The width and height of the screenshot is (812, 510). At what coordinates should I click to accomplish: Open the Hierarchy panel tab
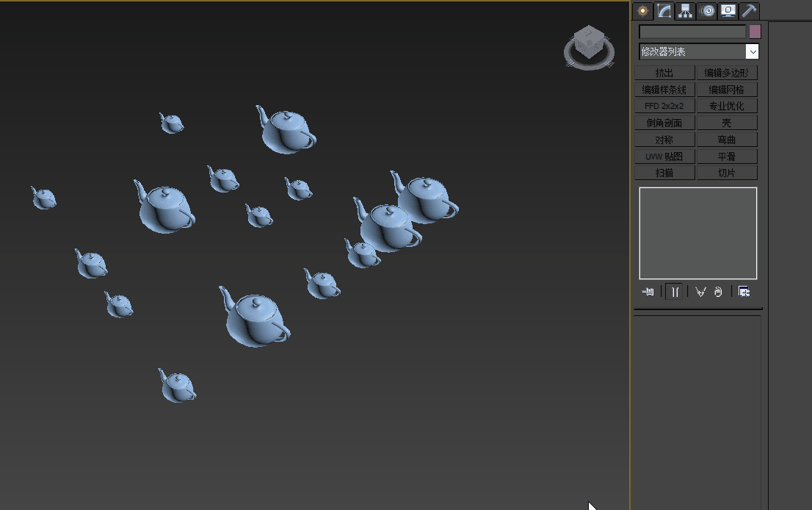685,11
